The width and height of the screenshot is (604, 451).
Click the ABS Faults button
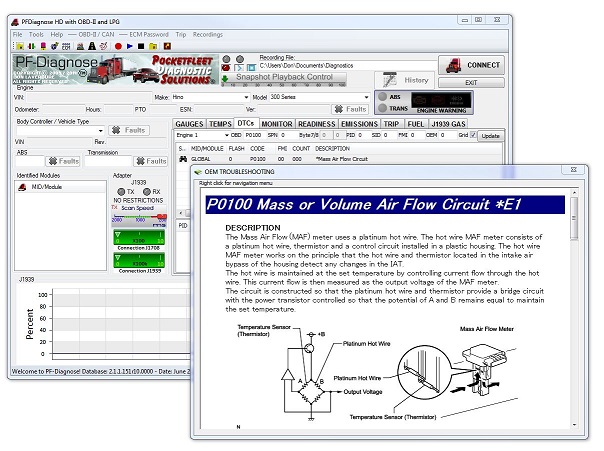63,161
